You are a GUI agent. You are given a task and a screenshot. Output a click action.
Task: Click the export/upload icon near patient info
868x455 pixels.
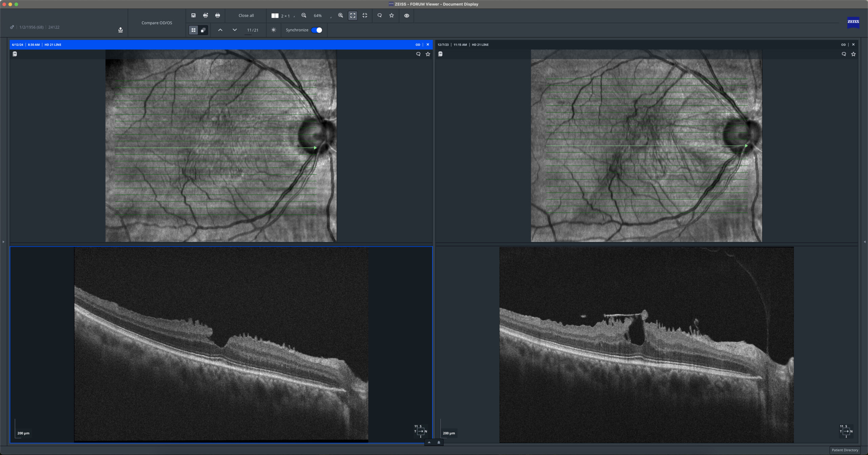120,30
